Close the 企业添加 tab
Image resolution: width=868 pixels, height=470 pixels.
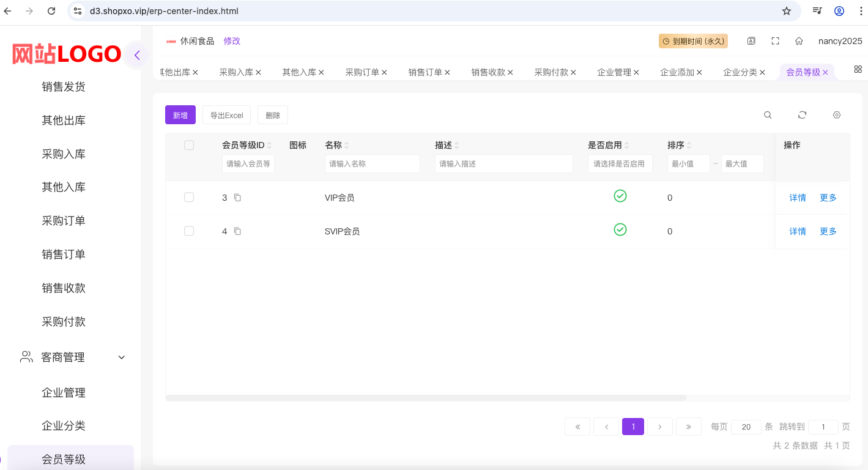699,72
